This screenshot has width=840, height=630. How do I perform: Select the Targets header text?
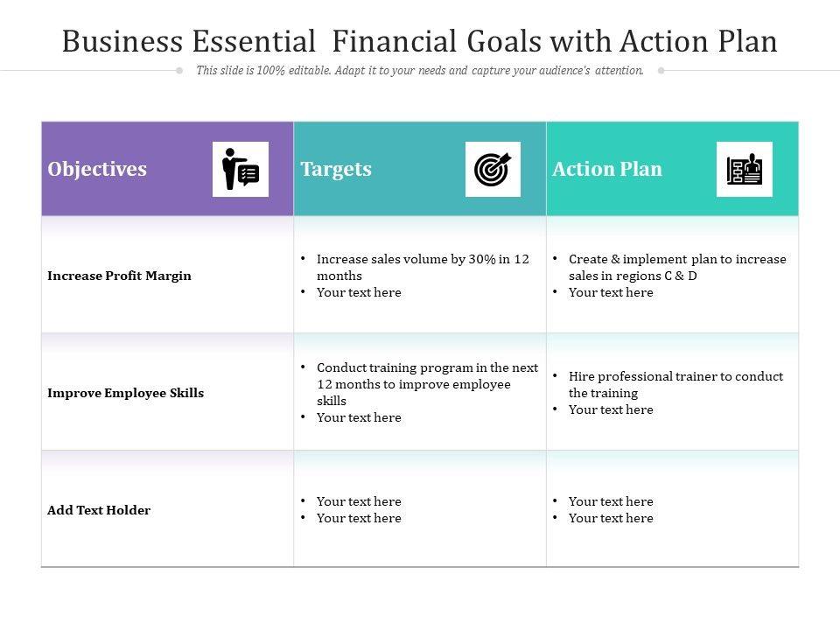pos(336,169)
